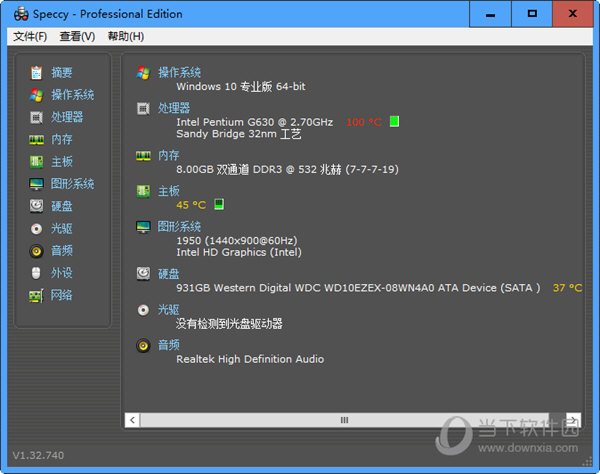The image size is (600, 474).
Task: Go to the 网络 section in sidebar
Action: pyautogui.click(x=62, y=295)
